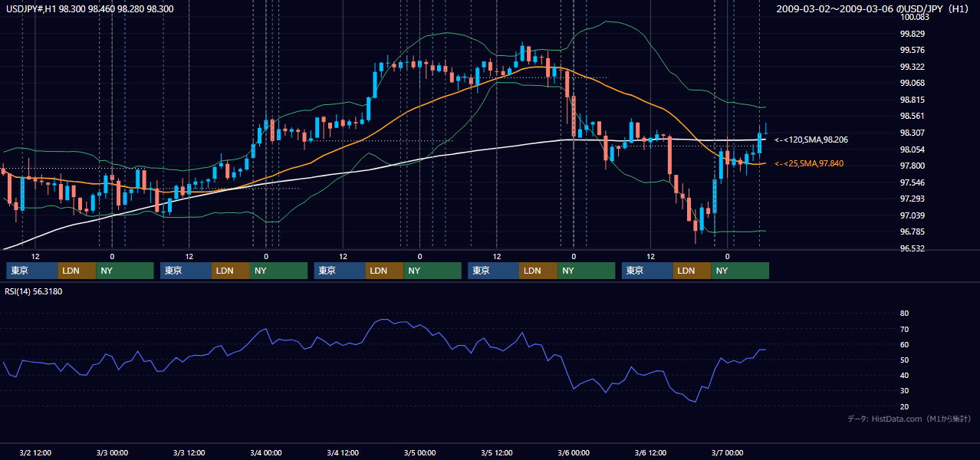
Task: Click price axis value 98.054
Action: coord(912,149)
